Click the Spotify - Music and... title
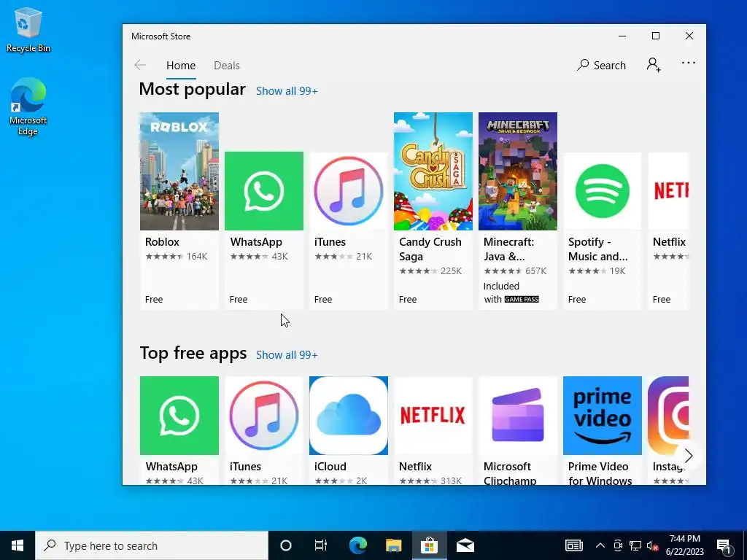This screenshot has width=747, height=560. click(598, 249)
